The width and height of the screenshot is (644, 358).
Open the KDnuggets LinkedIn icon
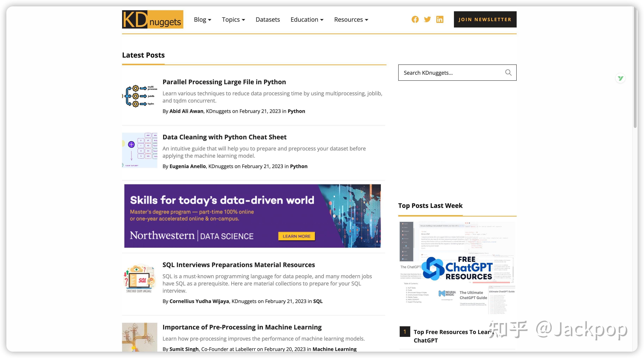(440, 20)
